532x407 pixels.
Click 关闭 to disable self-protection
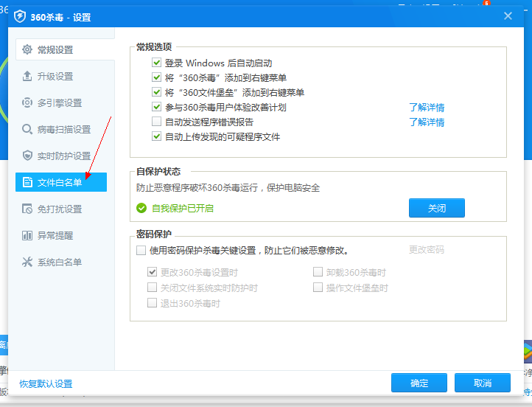tap(437, 208)
